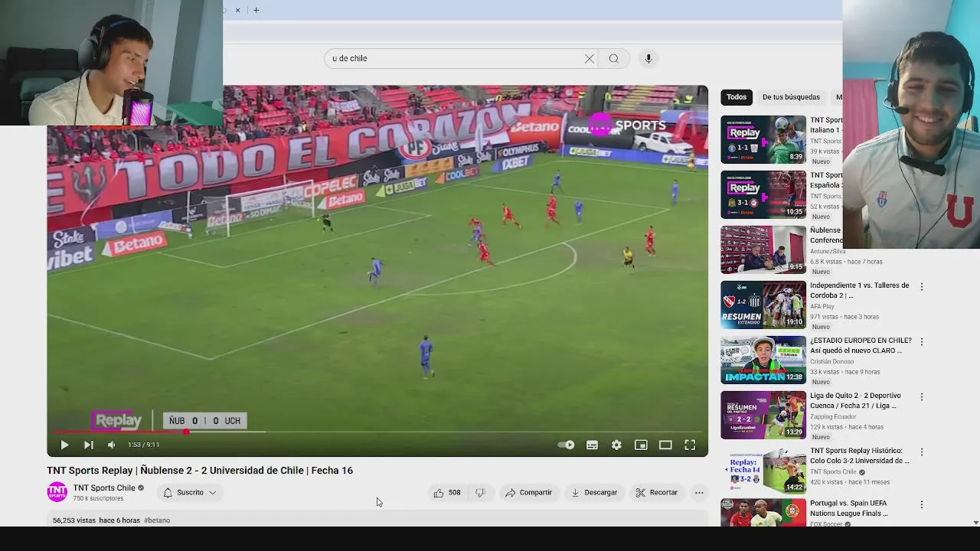
Task: Click the #betano hashtag
Action: click(157, 520)
